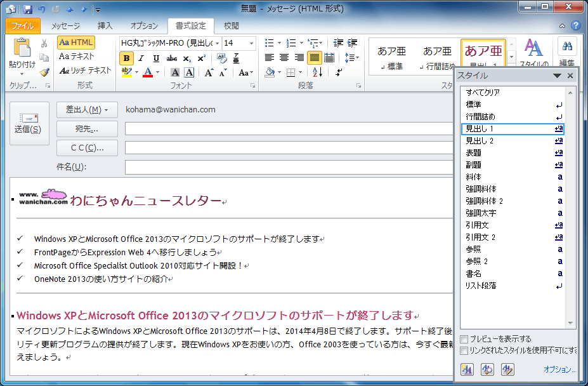Increase the paragraph indent
This screenshot has height=386, width=588.
tap(352, 43)
